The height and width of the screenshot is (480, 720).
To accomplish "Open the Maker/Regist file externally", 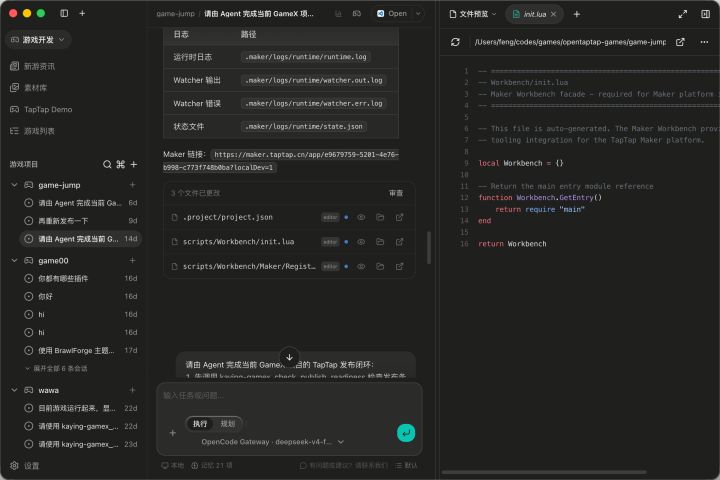I will coord(399,266).
